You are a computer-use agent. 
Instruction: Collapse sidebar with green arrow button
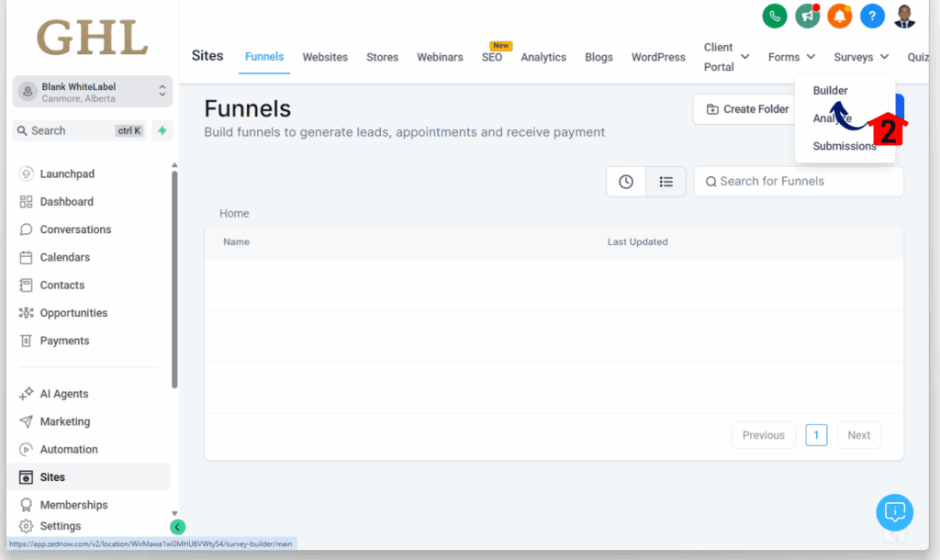(x=177, y=527)
